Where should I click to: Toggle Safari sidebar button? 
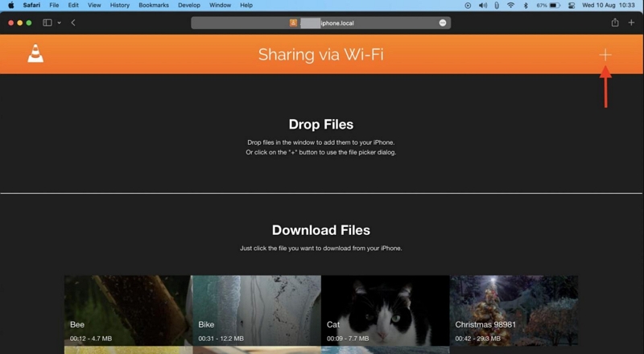tap(47, 23)
